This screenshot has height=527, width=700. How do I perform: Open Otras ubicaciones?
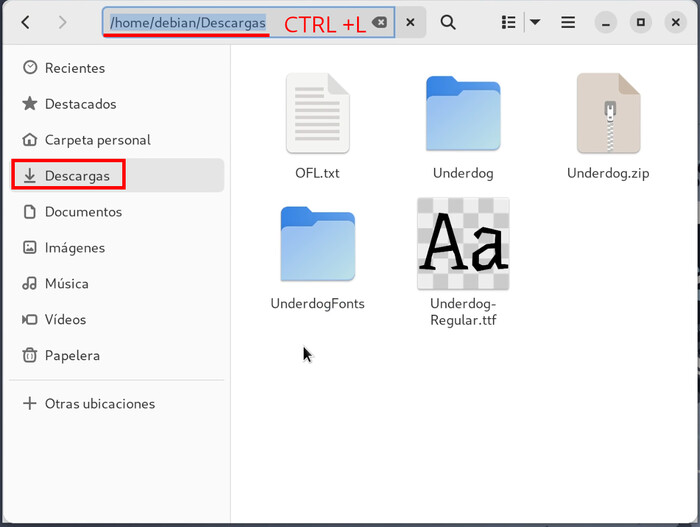coord(117,403)
